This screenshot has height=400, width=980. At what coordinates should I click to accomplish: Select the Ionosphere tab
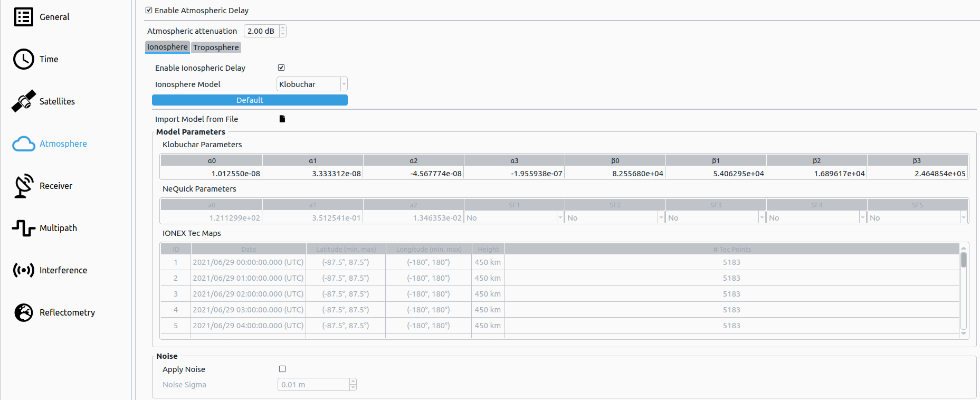[x=167, y=47]
